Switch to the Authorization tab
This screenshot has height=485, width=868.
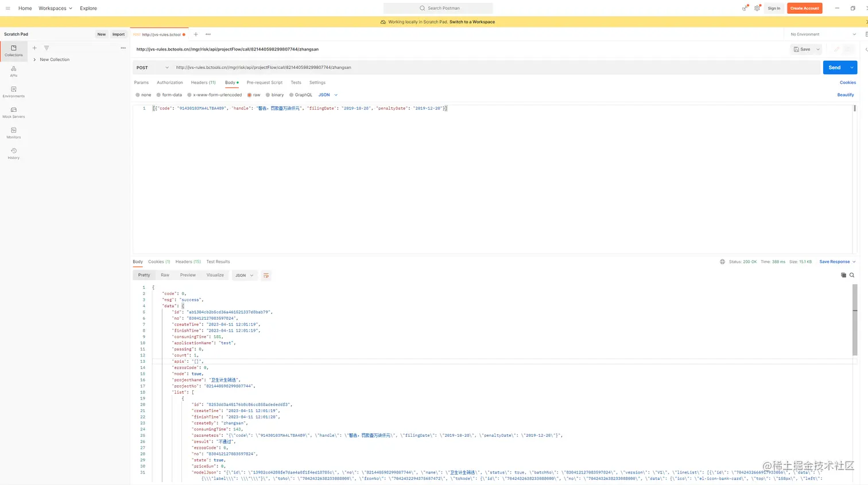click(x=170, y=83)
